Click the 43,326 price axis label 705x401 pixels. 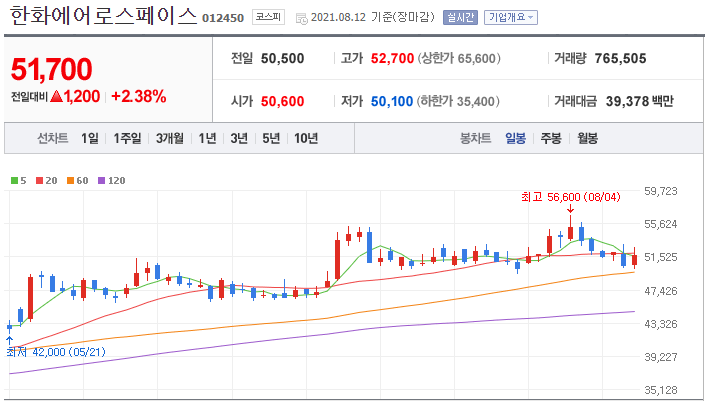(x=661, y=324)
